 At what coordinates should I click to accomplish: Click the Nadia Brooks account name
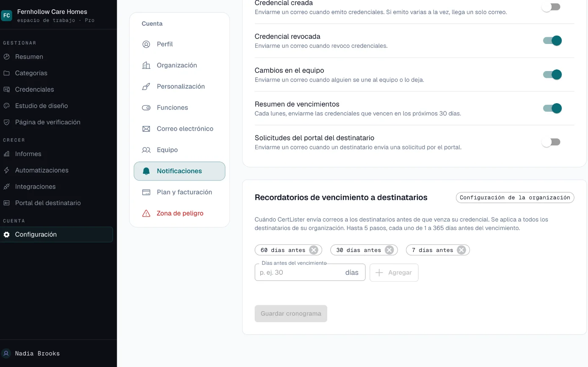37,353
